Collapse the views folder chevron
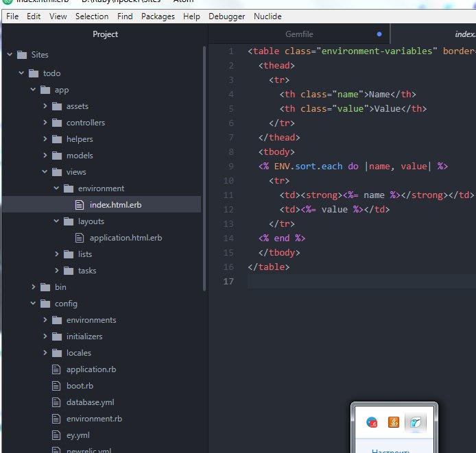 tap(45, 172)
